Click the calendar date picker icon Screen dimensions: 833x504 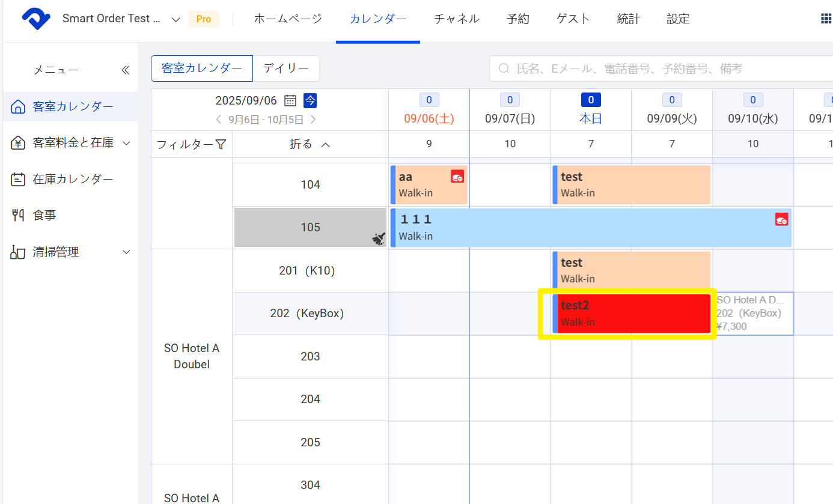290,100
